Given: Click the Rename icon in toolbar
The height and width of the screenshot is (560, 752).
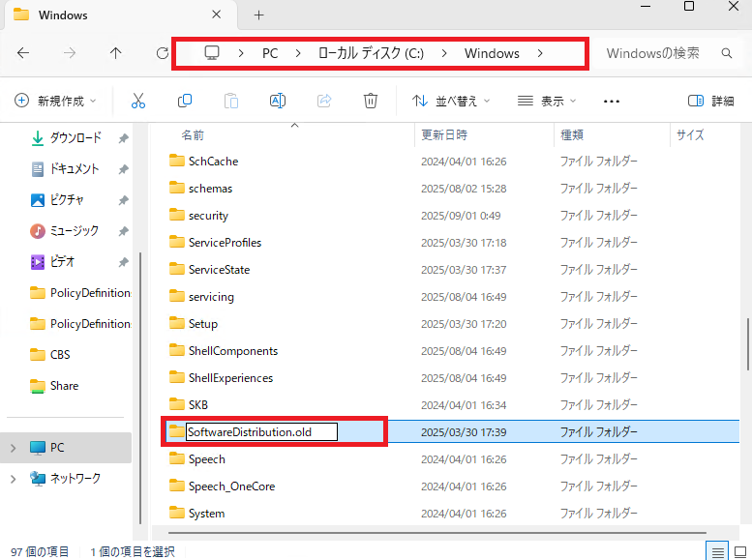Looking at the screenshot, I should coord(278,101).
